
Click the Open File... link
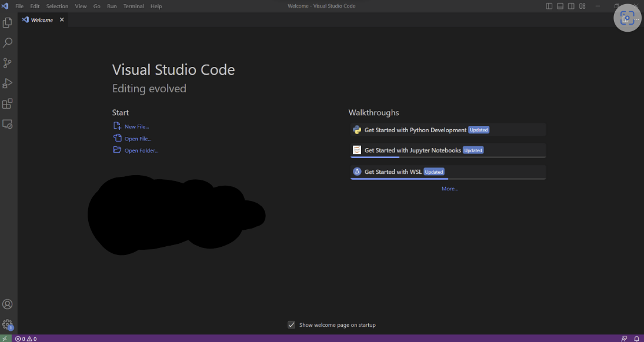(138, 139)
